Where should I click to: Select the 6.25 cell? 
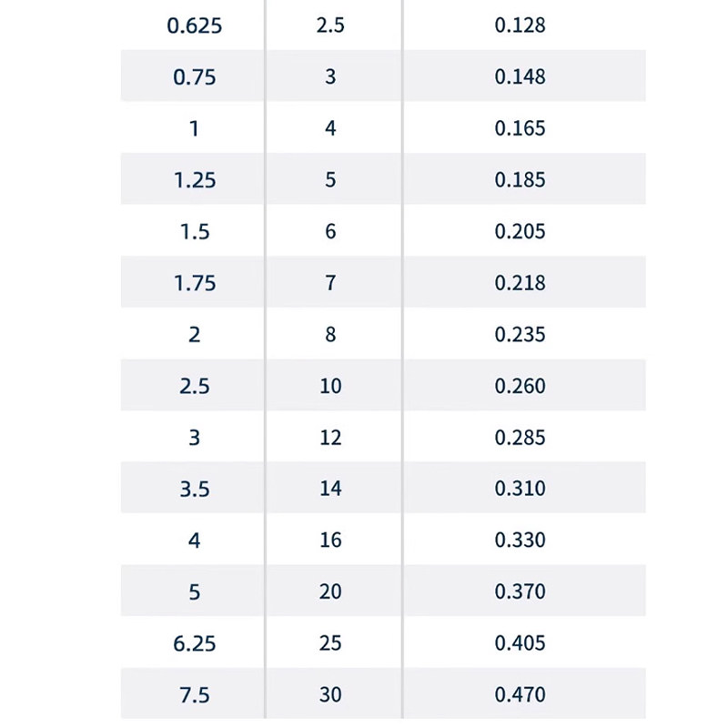tap(194, 643)
